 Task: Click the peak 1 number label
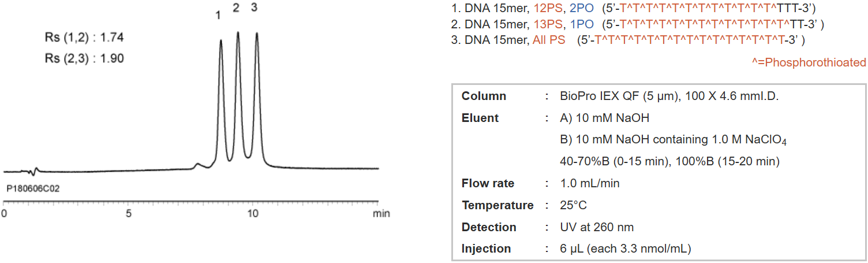pyautogui.click(x=218, y=16)
